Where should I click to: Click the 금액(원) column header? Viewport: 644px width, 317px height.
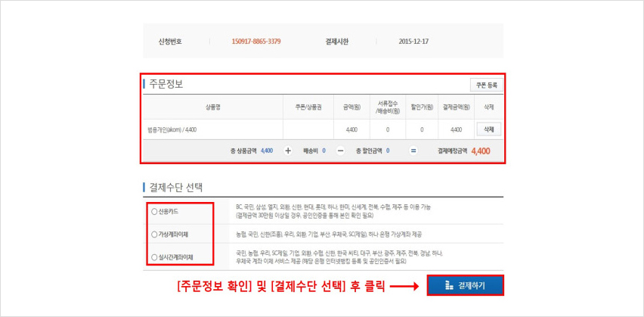click(351, 107)
